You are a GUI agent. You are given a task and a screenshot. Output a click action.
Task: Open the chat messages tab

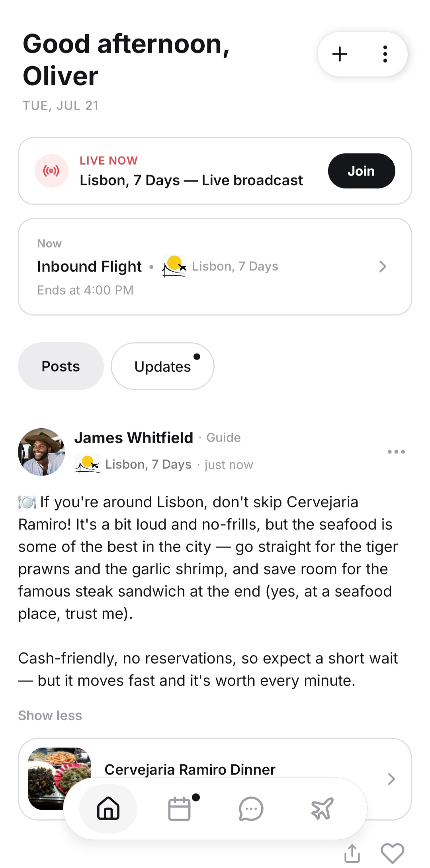click(x=251, y=809)
